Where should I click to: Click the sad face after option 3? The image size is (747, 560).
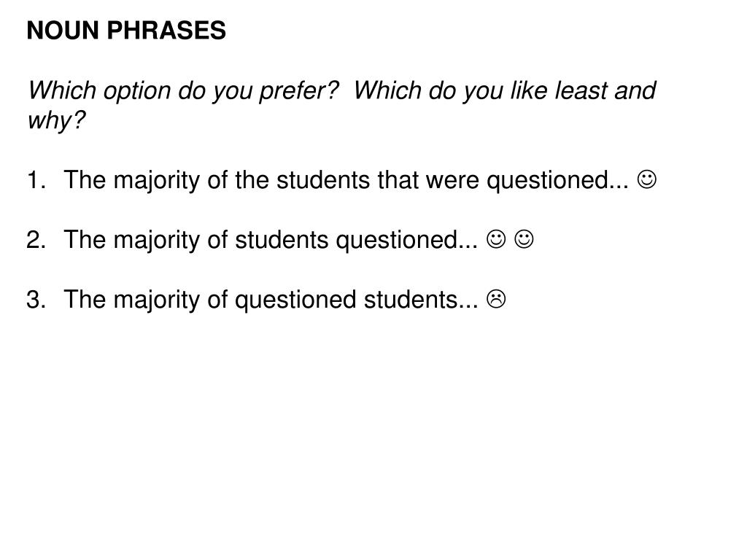click(x=496, y=299)
